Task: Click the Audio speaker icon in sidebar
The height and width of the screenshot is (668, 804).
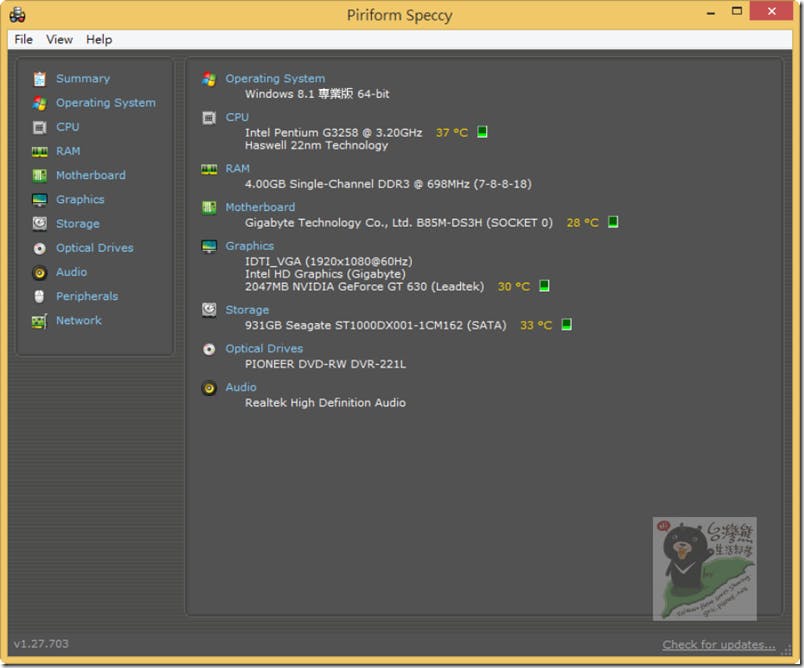Action: pos(39,272)
